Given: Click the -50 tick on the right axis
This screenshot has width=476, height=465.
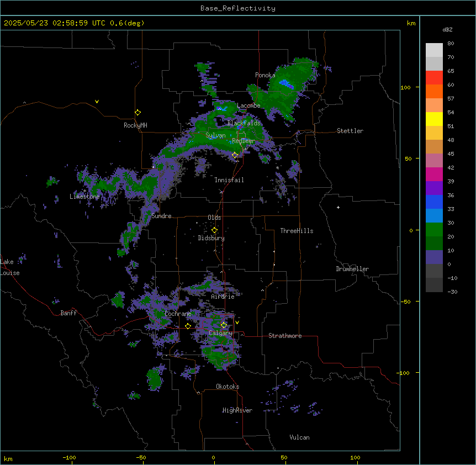Looking at the screenshot, I should click(405, 302).
